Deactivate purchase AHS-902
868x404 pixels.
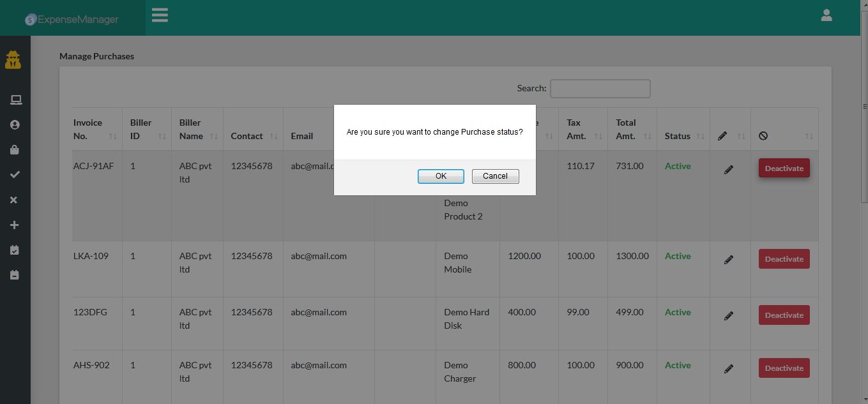tap(784, 368)
